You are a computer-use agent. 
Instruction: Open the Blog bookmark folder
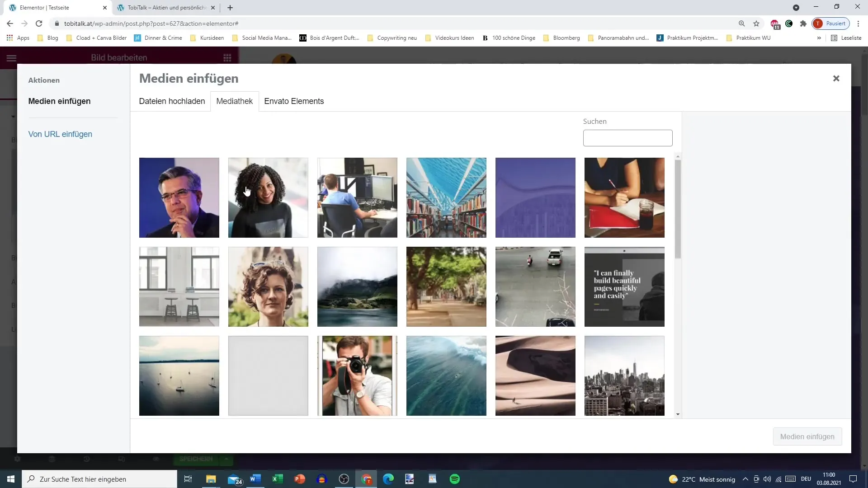pos(48,38)
